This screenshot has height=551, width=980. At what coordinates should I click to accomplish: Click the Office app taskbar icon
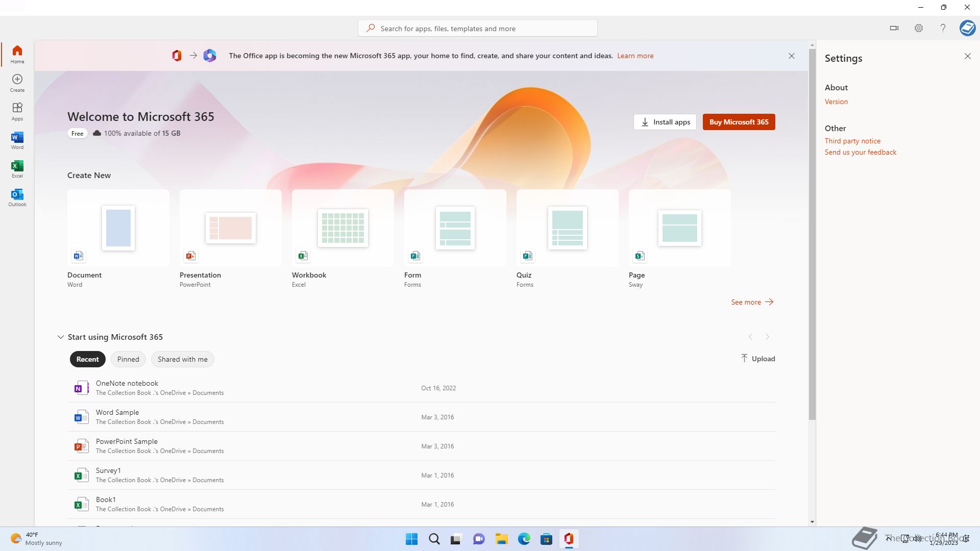(569, 539)
